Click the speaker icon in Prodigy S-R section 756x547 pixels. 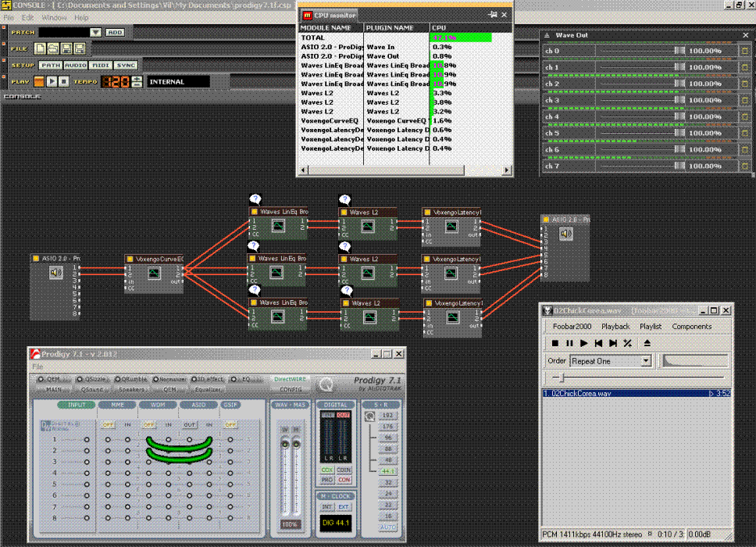pos(370,417)
